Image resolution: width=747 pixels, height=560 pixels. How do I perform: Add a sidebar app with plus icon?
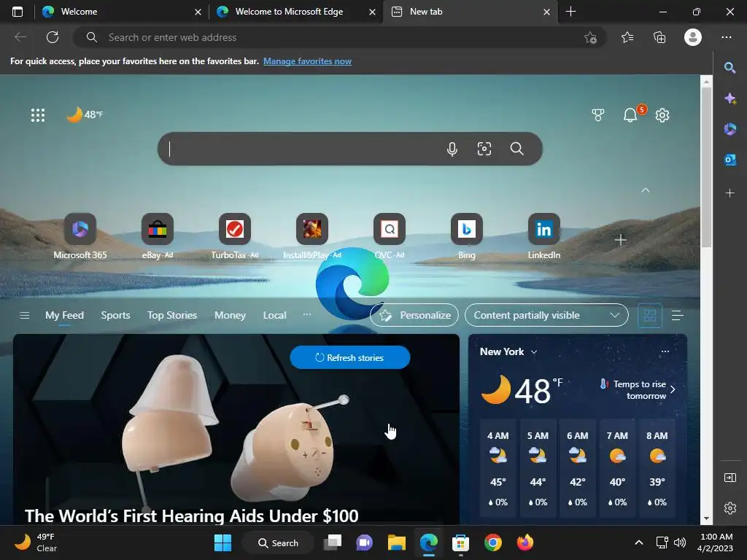tap(729, 192)
